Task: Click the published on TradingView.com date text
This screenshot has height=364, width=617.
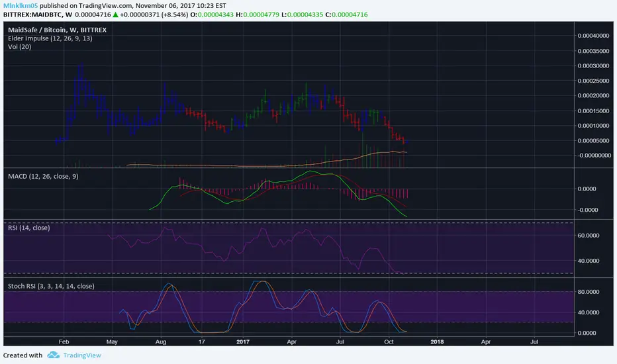Action: click(133, 5)
